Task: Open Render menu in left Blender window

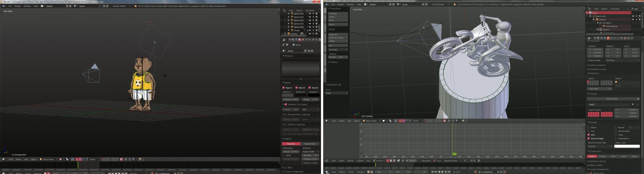Action: [x=18, y=6]
